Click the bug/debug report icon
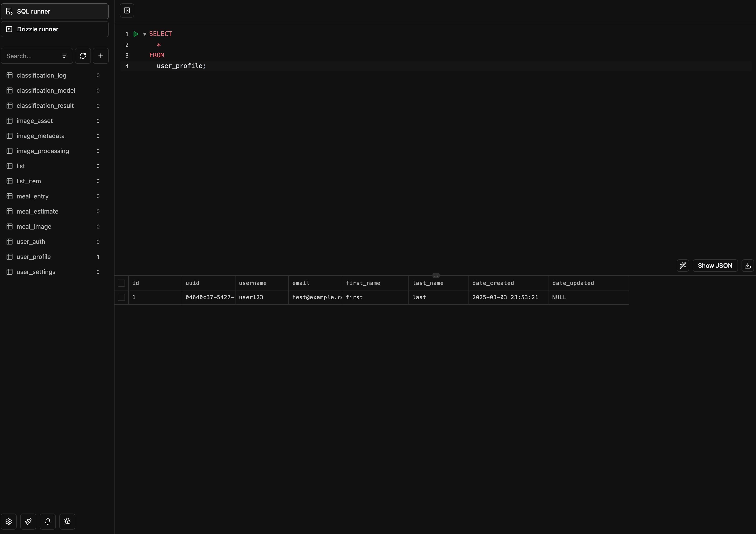The image size is (756, 534). [x=67, y=521]
